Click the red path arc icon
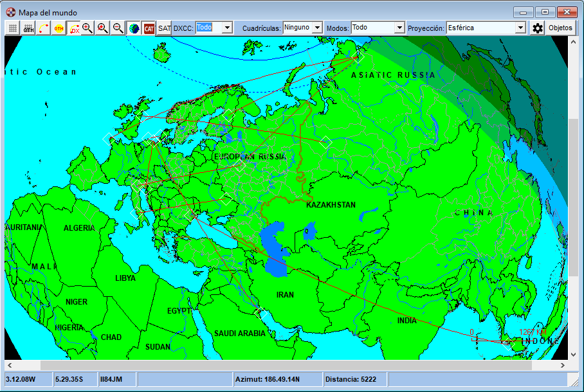584x392 pixels. point(43,28)
